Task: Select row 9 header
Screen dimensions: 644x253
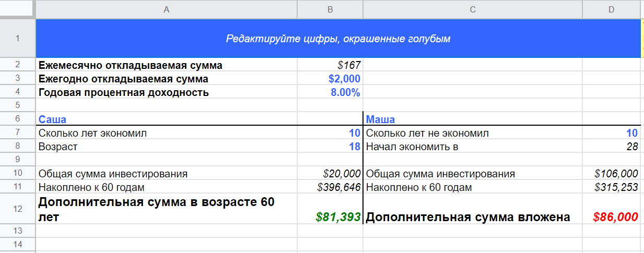Action: point(17,160)
